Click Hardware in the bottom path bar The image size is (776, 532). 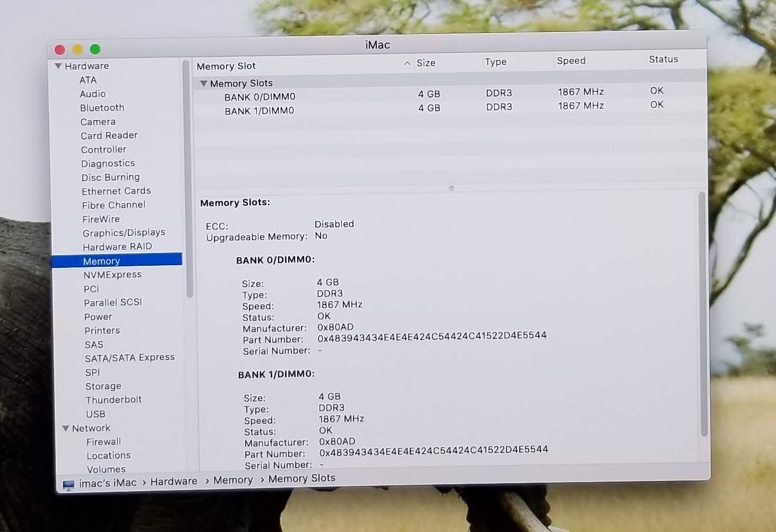point(174,482)
